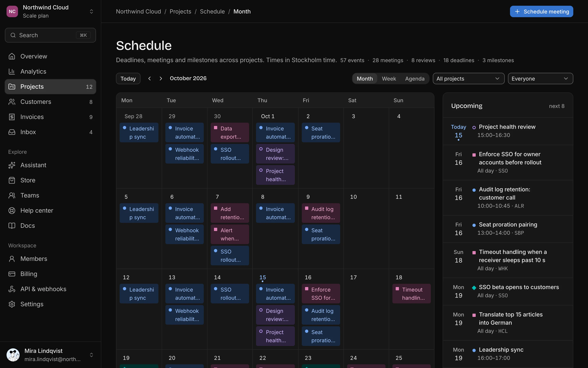The height and width of the screenshot is (368, 588).
Task: Open the All projects dropdown
Action: pyautogui.click(x=468, y=79)
